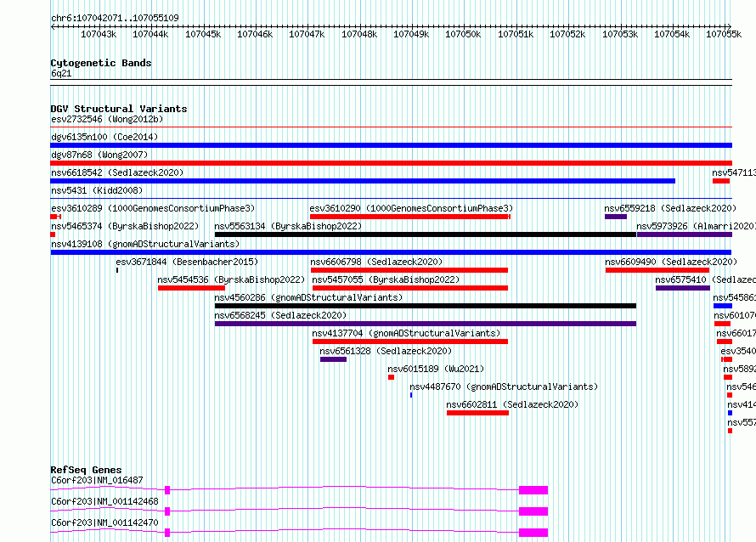The height and width of the screenshot is (542, 756).
Task: Select the black nsv4560286 variant bar
Action: (x=426, y=306)
